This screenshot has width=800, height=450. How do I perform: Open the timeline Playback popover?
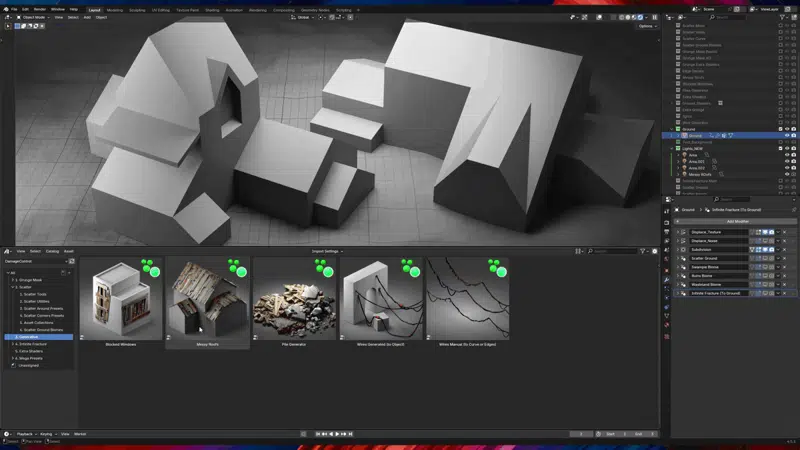(26, 434)
